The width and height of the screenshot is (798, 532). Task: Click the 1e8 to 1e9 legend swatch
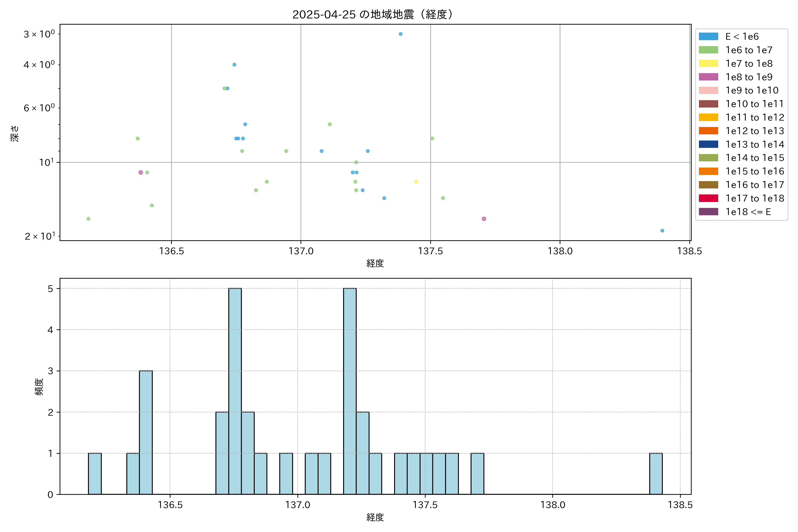[708, 77]
